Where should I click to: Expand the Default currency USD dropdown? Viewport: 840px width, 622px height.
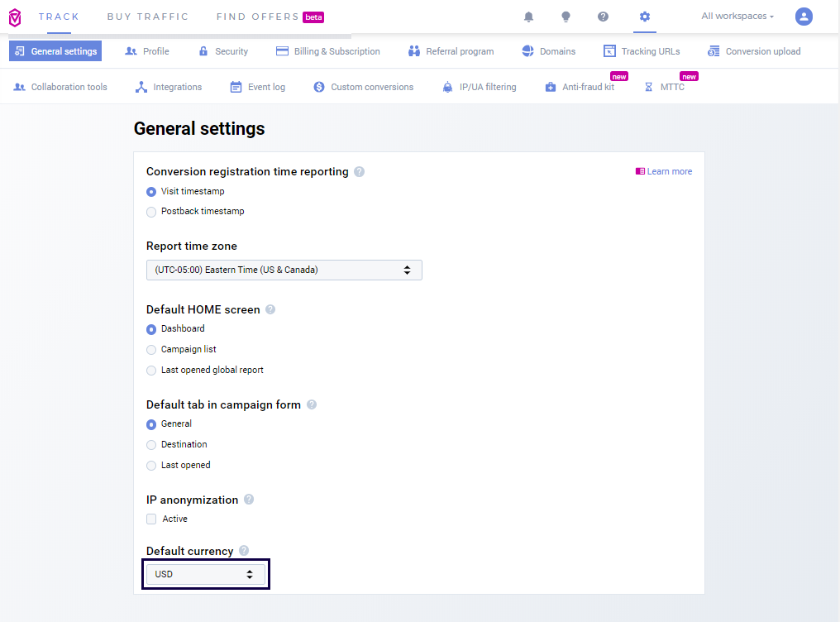tap(206, 574)
